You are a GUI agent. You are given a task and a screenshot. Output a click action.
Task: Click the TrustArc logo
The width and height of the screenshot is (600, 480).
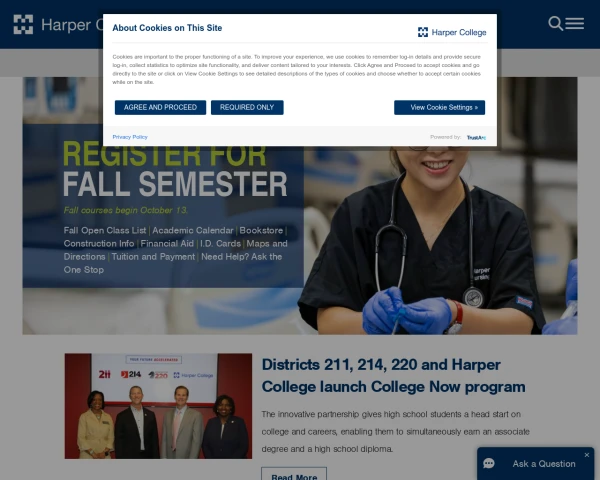(476, 137)
